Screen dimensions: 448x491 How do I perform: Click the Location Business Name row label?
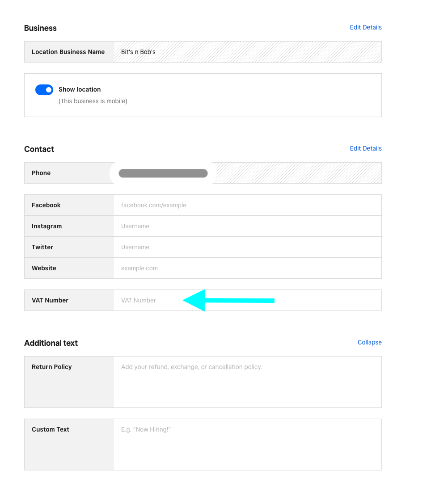pos(68,52)
